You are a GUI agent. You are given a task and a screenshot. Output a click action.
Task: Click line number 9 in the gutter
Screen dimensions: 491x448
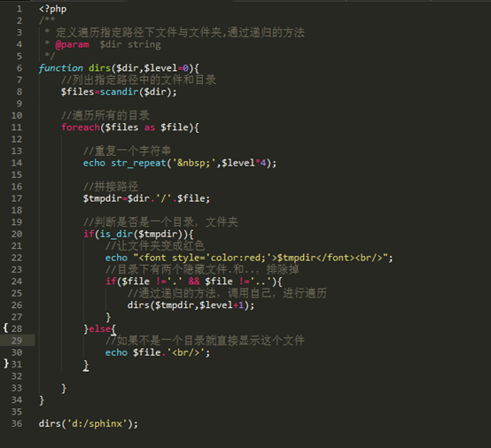coord(19,104)
